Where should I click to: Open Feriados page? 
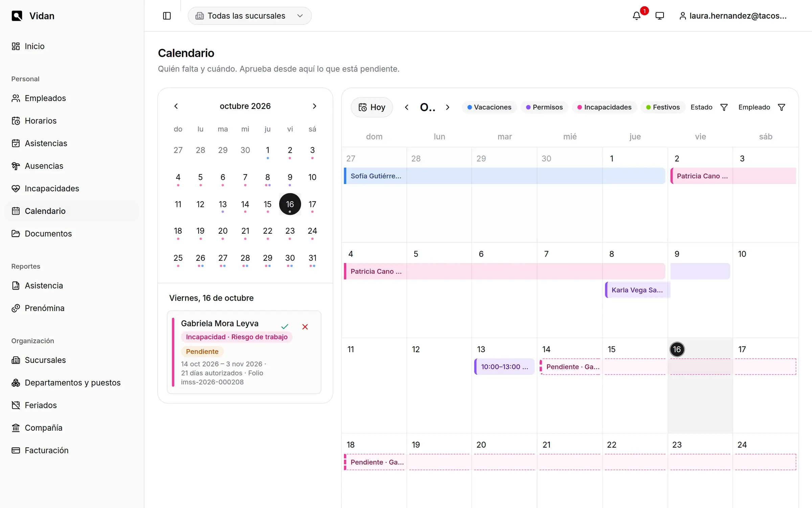72,405
